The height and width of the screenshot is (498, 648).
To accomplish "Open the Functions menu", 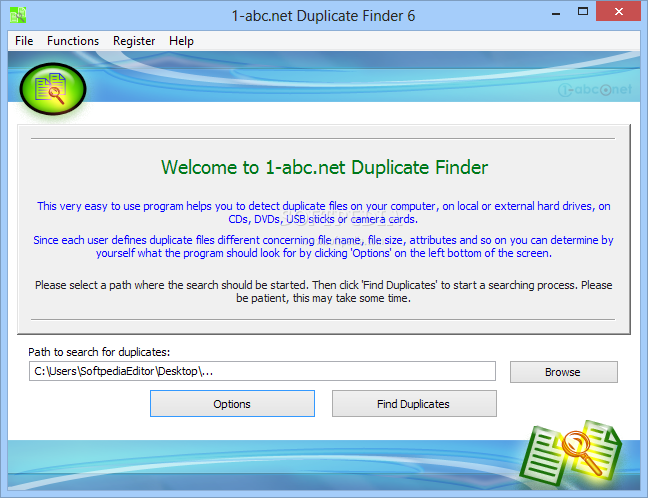I will coord(73,41).
